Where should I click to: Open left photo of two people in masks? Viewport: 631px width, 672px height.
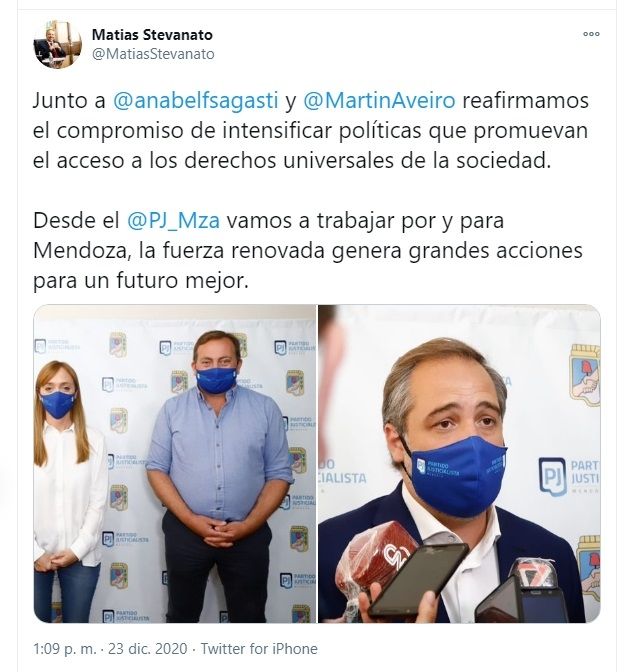click(175, 463)
